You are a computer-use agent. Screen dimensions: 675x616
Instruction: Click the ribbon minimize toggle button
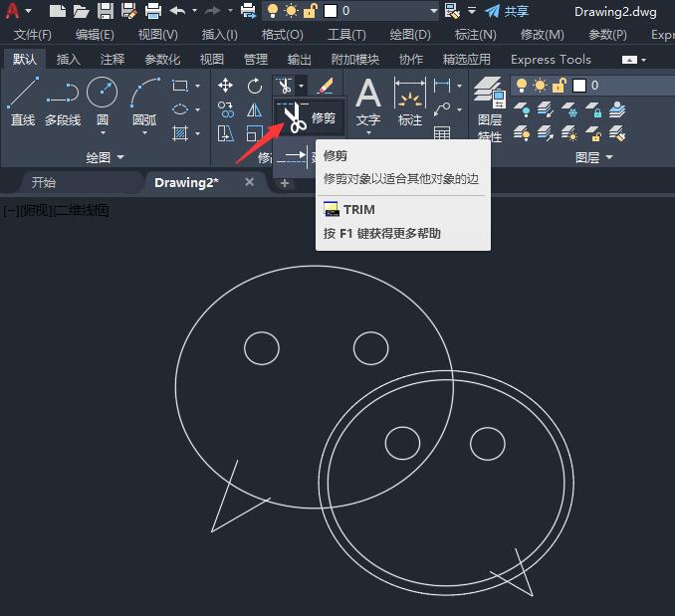(x=629, y=60)
